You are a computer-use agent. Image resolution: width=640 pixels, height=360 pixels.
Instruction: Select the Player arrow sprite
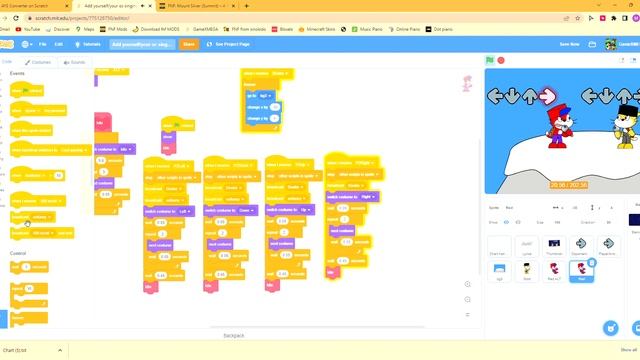[608, 246]
